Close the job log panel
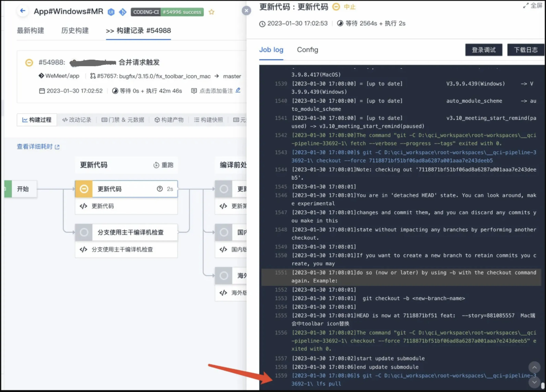546x392 pixels. tap(246, 11)
